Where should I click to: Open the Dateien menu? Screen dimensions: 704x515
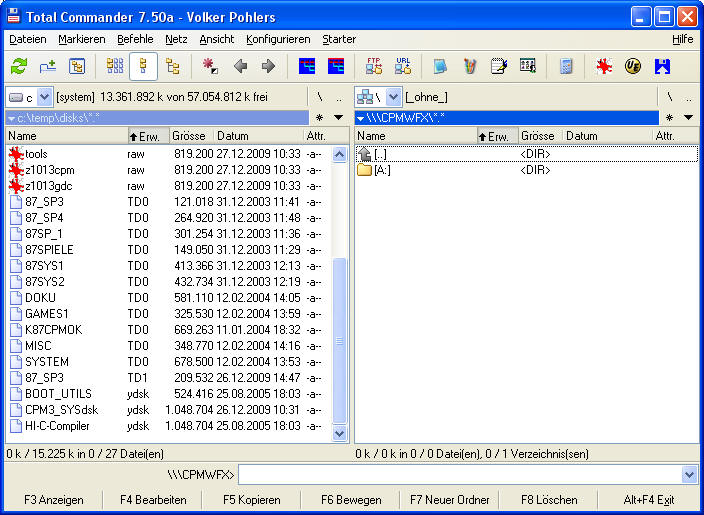(28, 40)
